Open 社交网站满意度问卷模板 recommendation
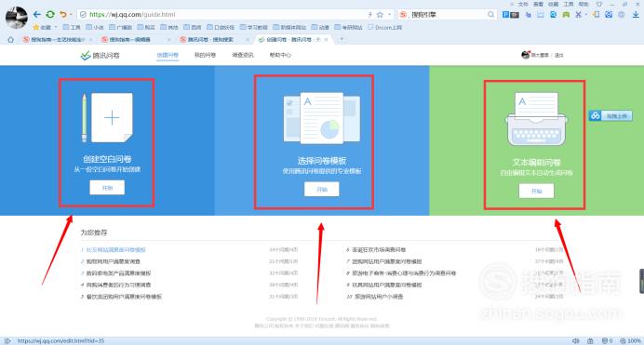This screenshot has width=644, height=345. (115, 249)
